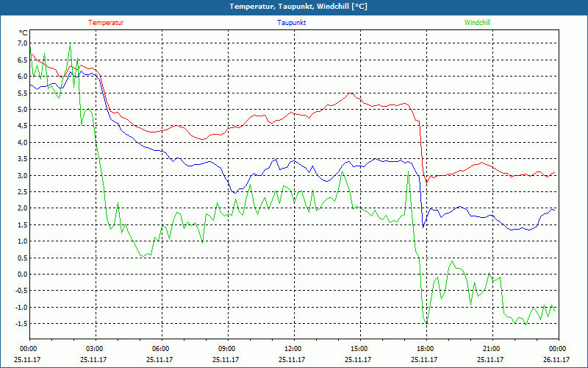
Task: Click the date under 18:00
Action: click(424, 360)
